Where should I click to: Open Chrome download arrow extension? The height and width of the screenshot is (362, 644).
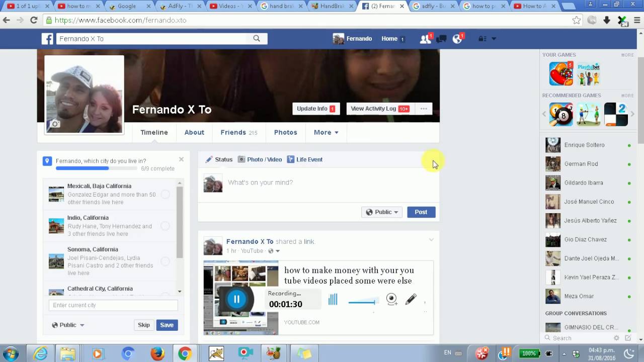click(x=607, y=20)
